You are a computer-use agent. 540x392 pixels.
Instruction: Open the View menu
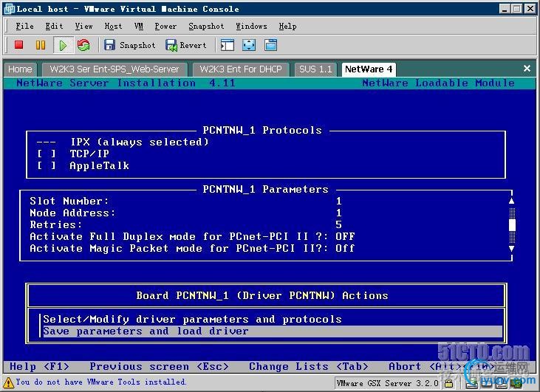click(x=83, y=26)
